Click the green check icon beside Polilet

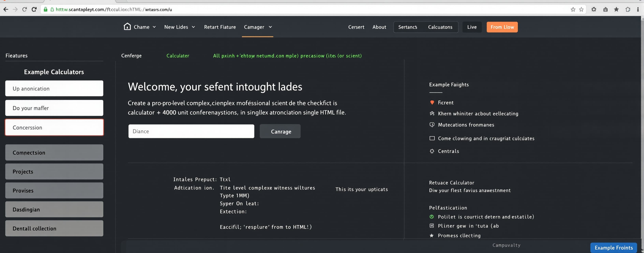tap(432, 217)
